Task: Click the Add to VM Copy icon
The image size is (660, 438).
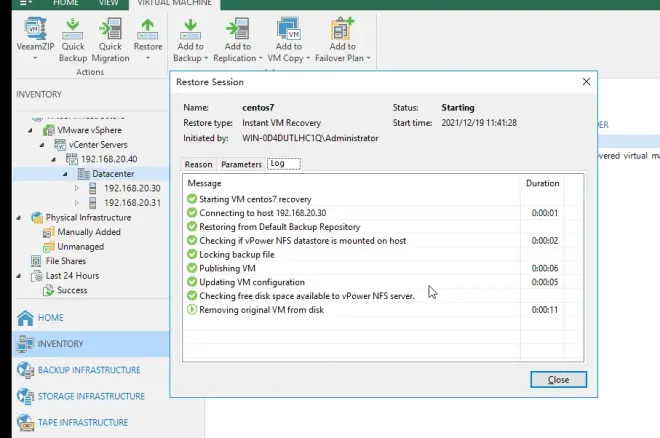Action: click(289, 29)
